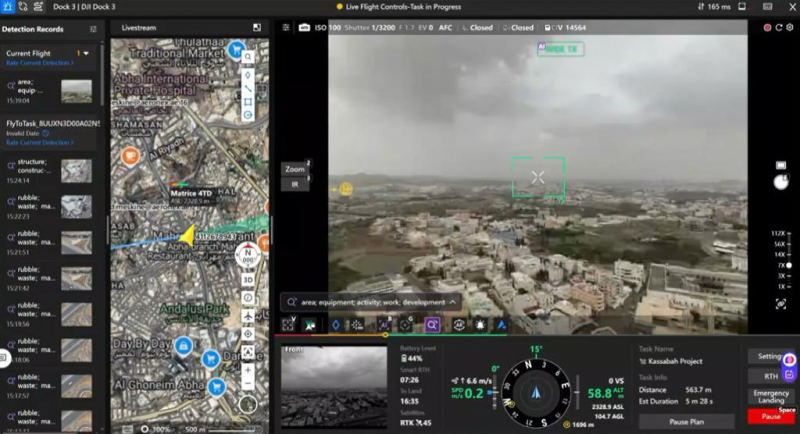
Task: Open the Dock 3 | DJI Dock 3 tab
Action: tap(84, 7)
